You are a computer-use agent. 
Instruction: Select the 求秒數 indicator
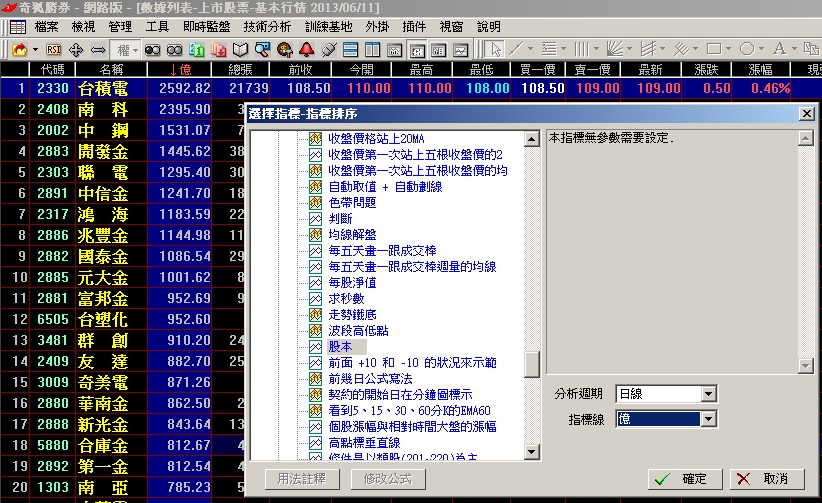pos(346,298)
